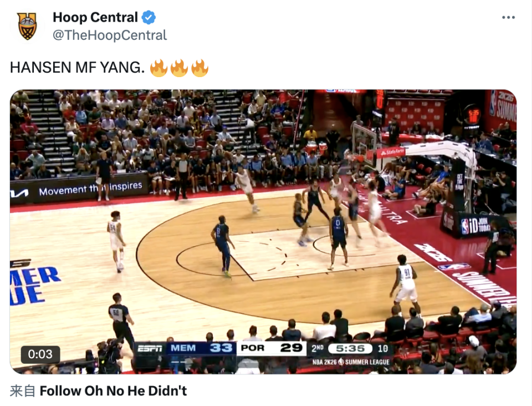Viewport: 532px width, 406px height.
Task: Click the POR 29 score box
Action: point(272,348)
